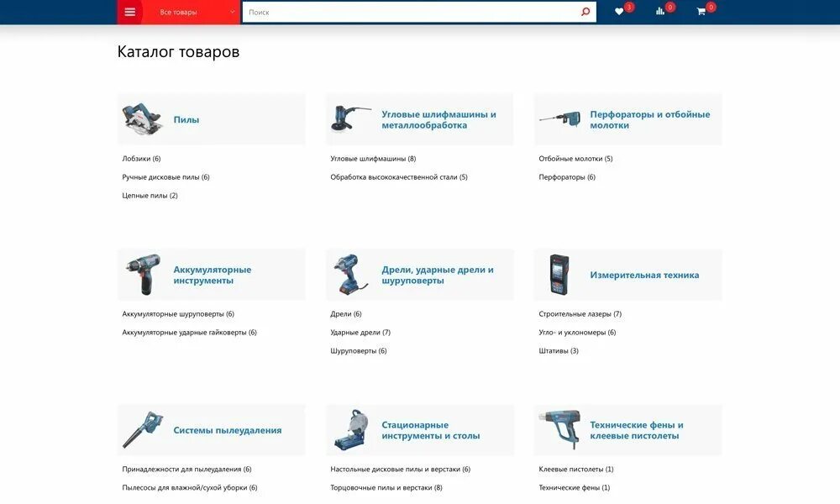840x504 pixels.
Task: Select Ударные дрели (7) link
Action: pos(360,332)
